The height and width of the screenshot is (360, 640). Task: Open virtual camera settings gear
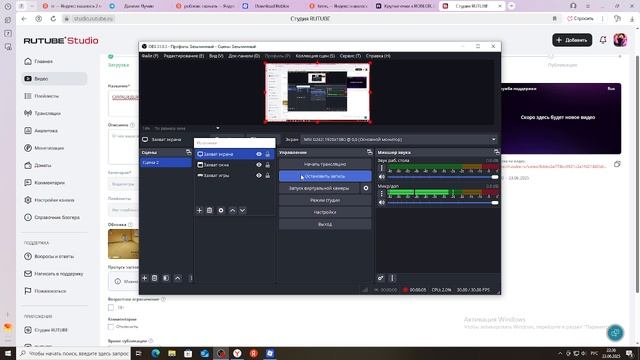click(x=366, y=188)
